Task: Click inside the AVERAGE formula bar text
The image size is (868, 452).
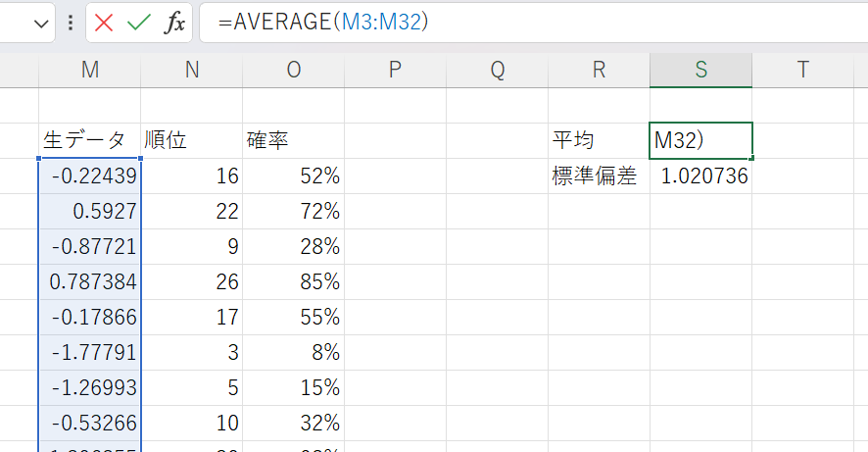Action: [x=323, y=23]
